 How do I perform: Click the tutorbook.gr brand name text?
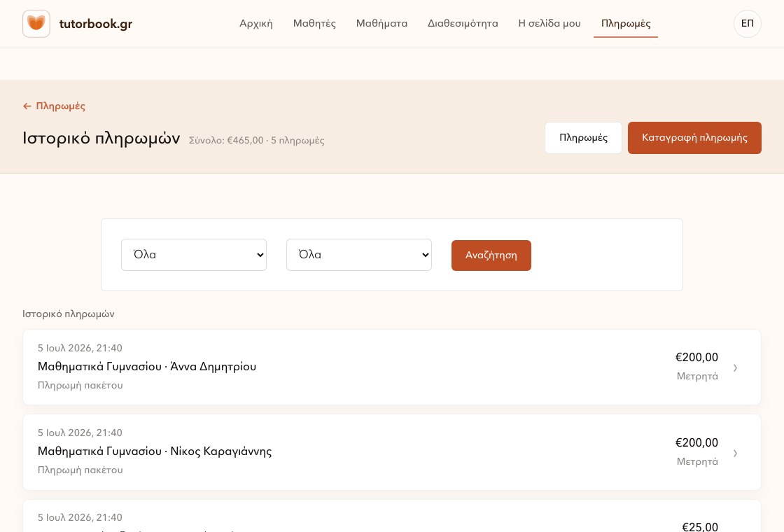tap(95, 24)
